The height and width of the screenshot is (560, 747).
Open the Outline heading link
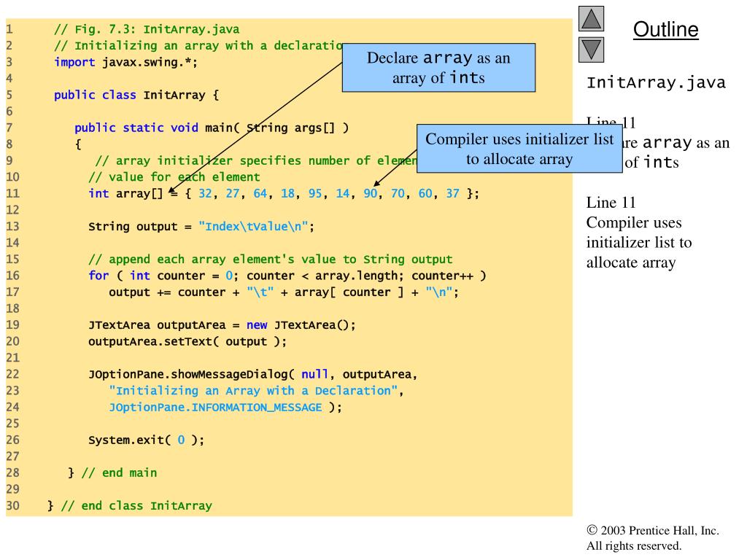665,29
